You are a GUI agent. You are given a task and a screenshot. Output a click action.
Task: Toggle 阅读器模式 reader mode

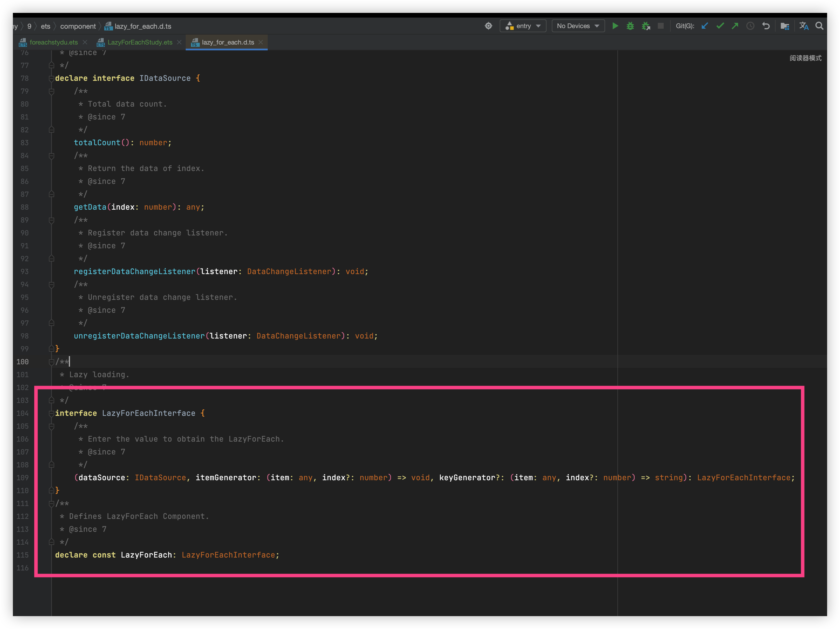click(806, 58)
